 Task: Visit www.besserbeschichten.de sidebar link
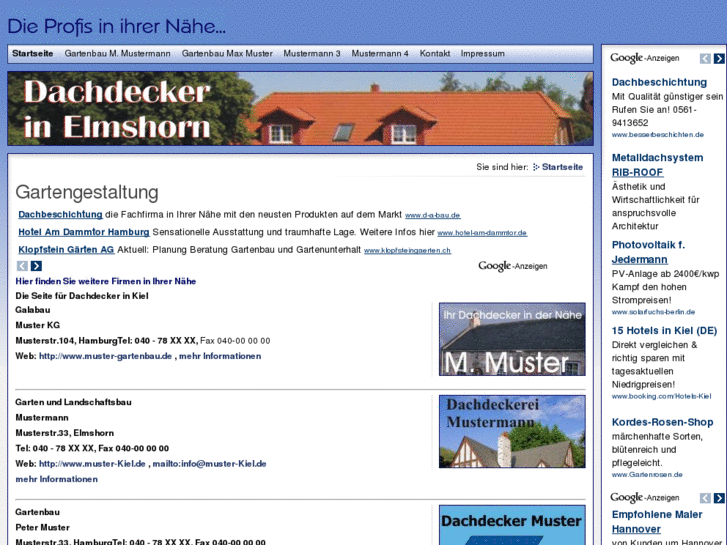click(x=657, y=135)
